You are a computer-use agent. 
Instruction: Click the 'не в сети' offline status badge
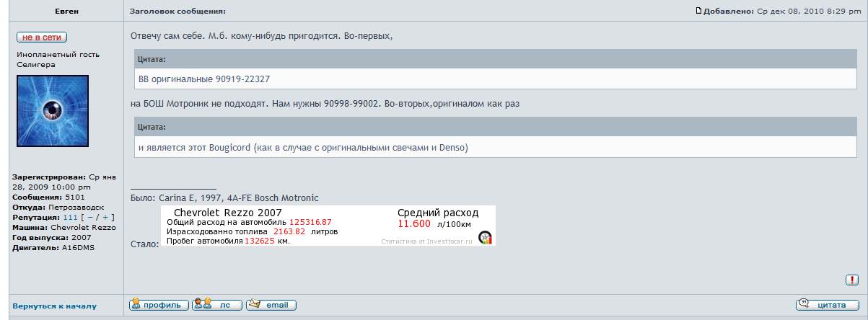click(42, 37)
